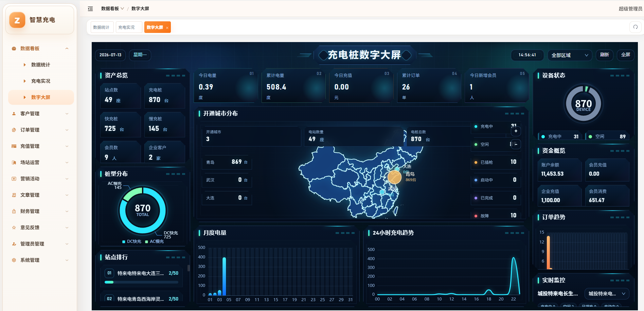Screen dimensions: 644x311
Task: Open 数据统计 in the sidebar
Action: 41,65
